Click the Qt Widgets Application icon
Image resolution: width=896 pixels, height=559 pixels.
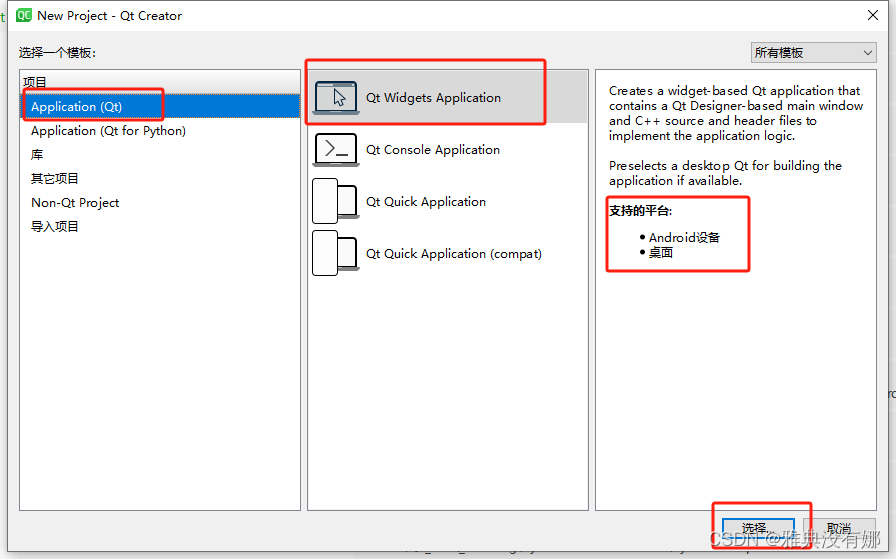pos(336,98)
